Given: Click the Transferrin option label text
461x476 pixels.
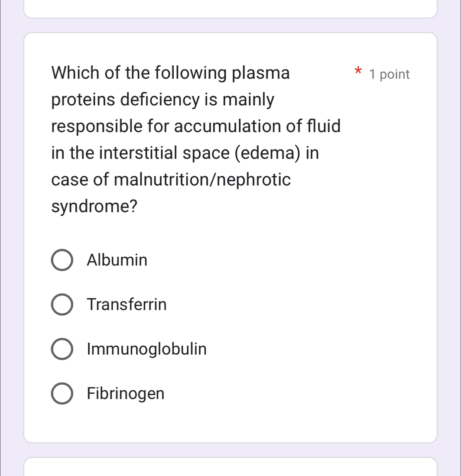Looking at the screenshot, I should point(127,305).
